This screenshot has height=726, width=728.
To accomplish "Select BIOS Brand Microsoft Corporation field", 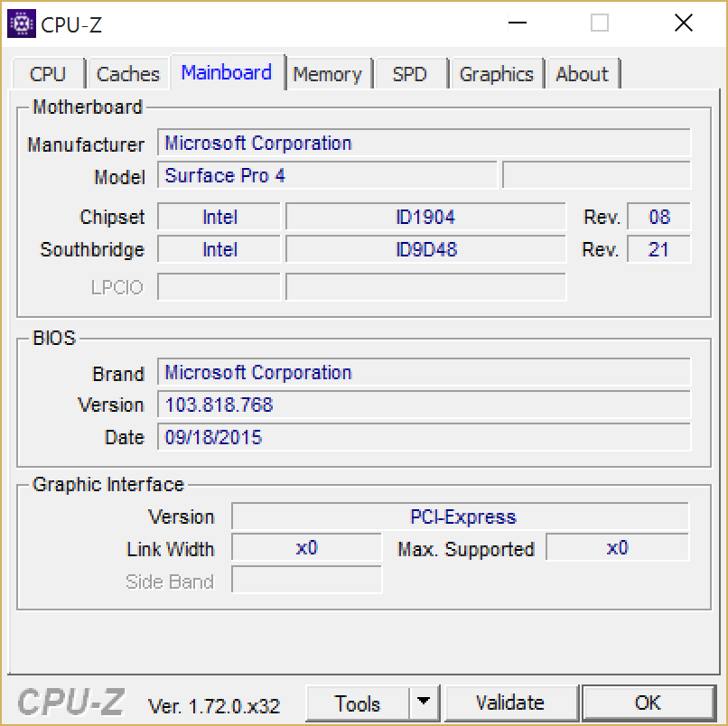I will 424,372.
